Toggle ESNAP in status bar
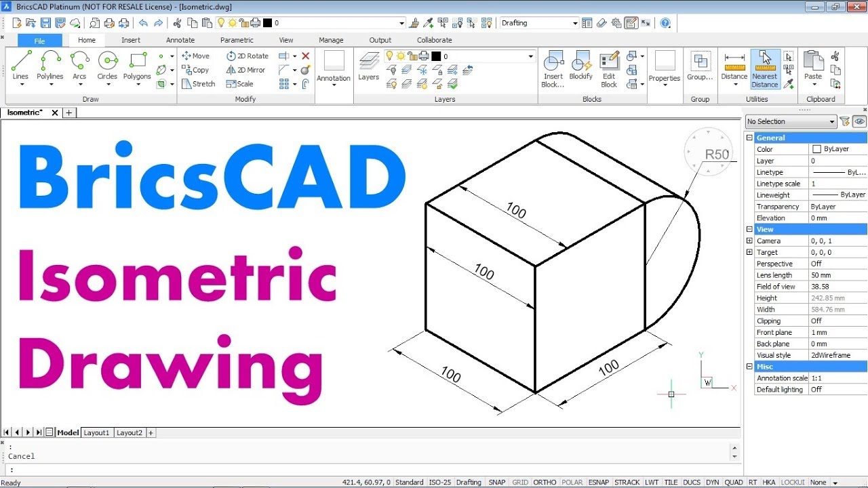 pos(599,483)
